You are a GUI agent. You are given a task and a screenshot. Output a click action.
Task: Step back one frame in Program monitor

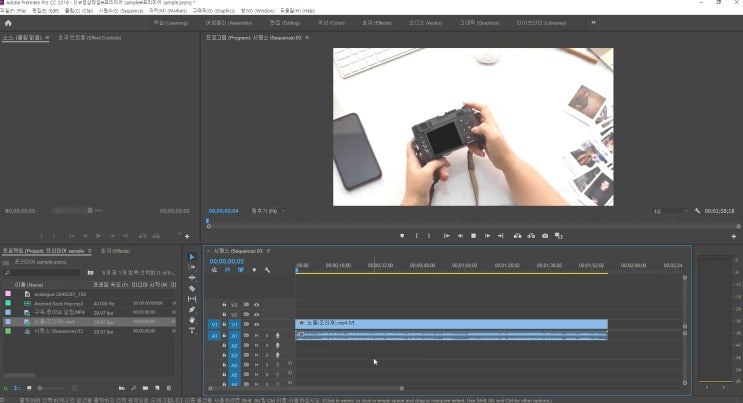460,236
